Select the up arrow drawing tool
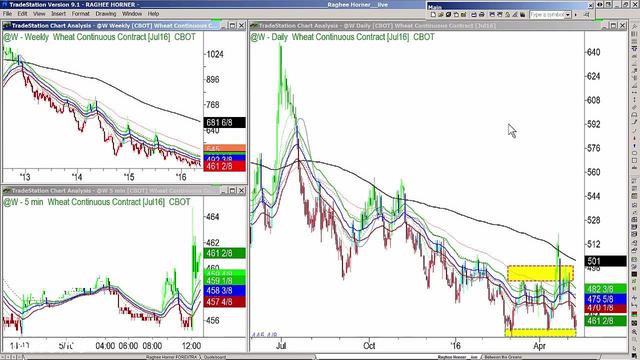Viewport: 640px width, 360px height. tap(634, 138)
